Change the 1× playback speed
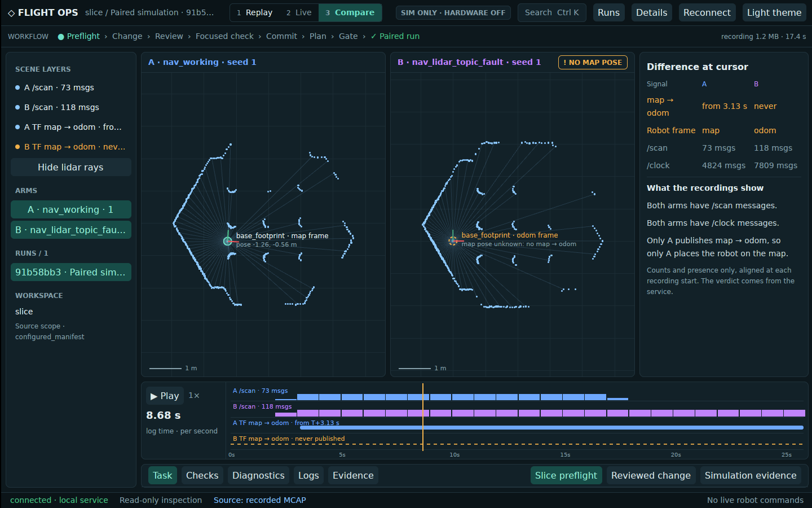 pyautogui.click(x=194, y=396)
